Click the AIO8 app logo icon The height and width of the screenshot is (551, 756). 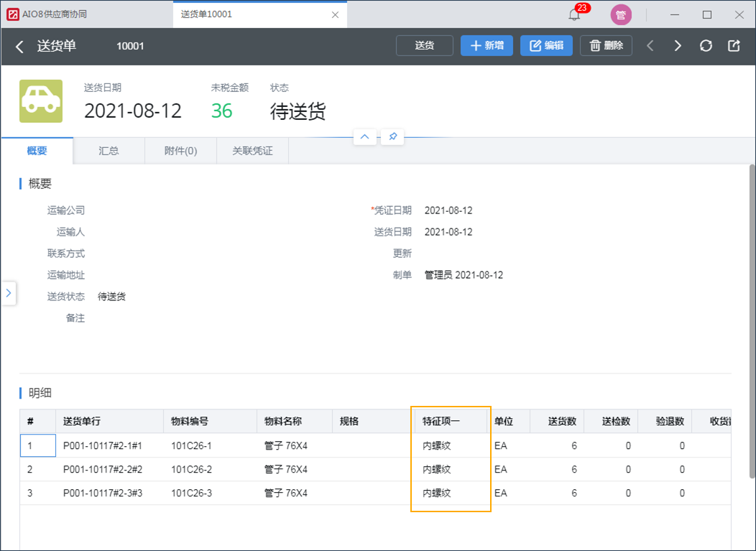coord(13,14)
